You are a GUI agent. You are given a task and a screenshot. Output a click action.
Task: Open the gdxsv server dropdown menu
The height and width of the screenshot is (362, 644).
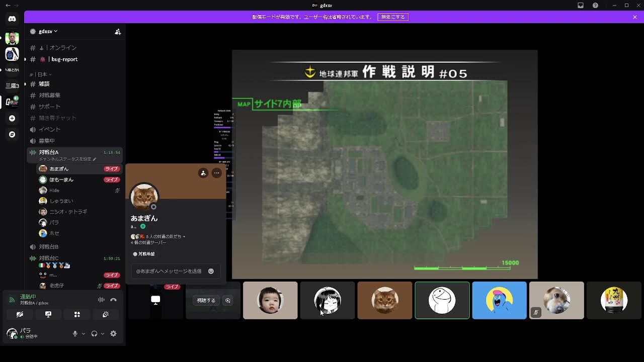[47, 31]
